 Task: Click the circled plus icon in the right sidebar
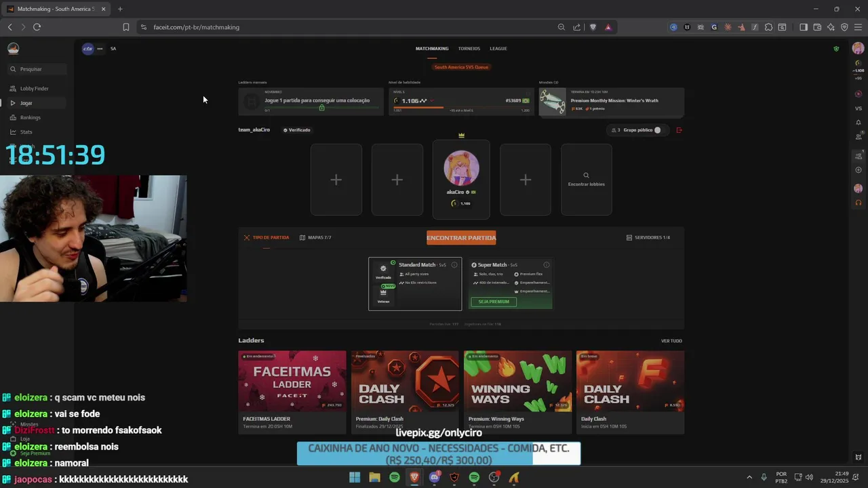pos(859,170)
